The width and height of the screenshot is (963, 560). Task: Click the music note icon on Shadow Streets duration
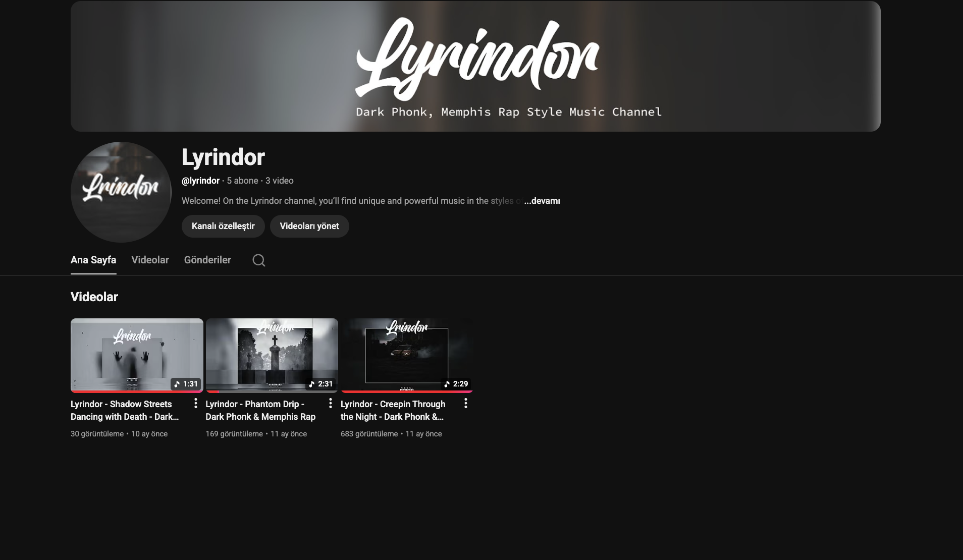[x=177, y=383]
